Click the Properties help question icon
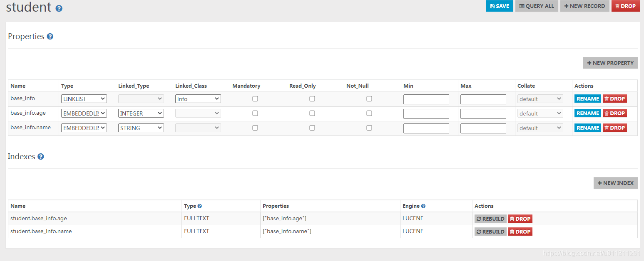This screenshot has width=644, height=261. [50, 37]
